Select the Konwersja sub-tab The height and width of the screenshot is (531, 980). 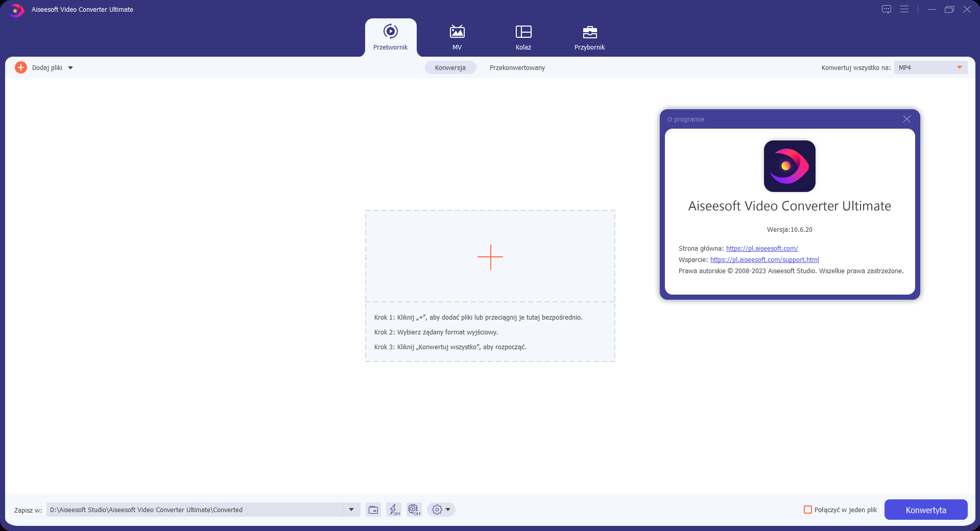(x=450, y=67)
